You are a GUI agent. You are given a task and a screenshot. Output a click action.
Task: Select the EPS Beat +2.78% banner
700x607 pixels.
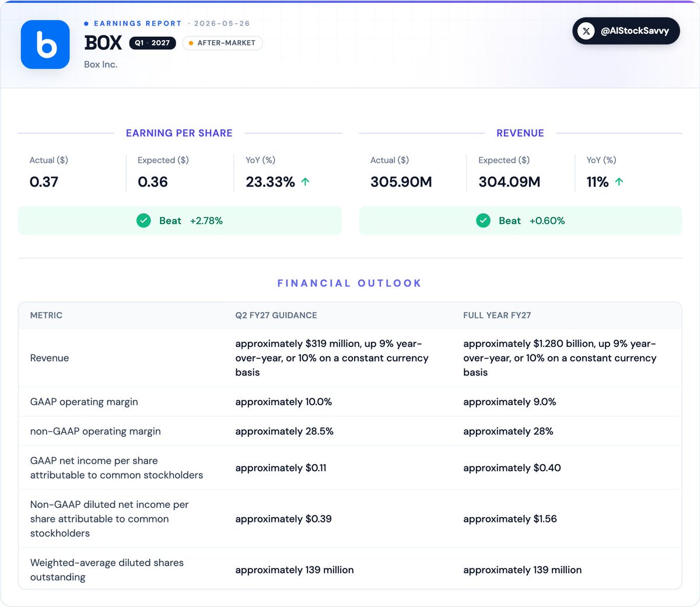(x=180, y=220)
